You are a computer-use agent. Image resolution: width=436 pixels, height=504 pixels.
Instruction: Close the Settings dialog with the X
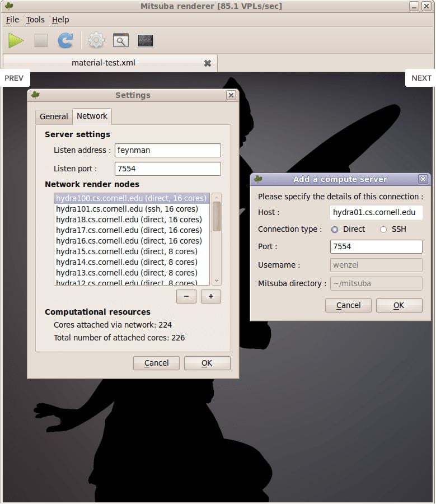(231, 95)
